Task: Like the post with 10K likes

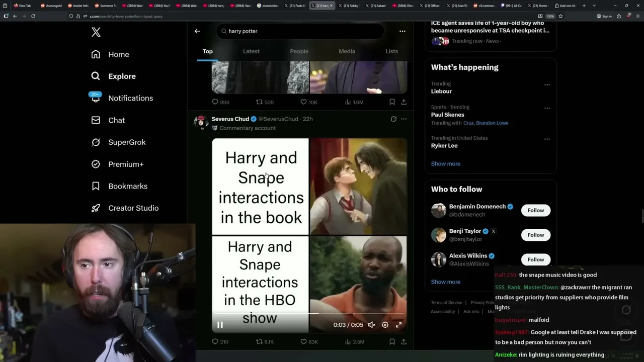Action: pyautogui.click(x=308, y=102)
